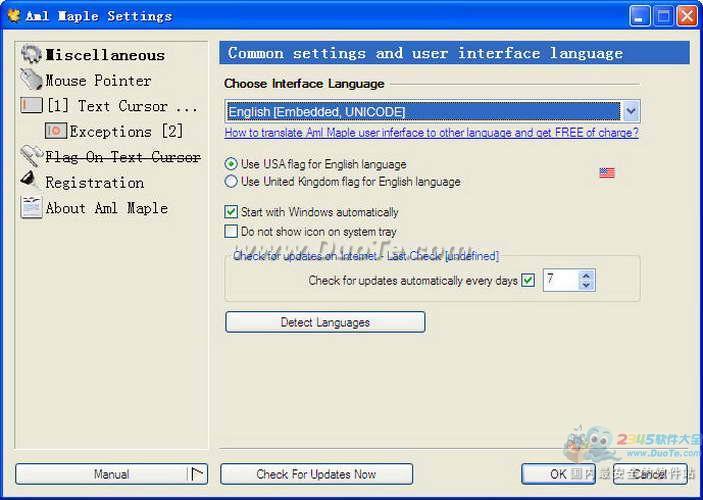Minimize the Aml Maple Settings window

(x=639, y=16)
